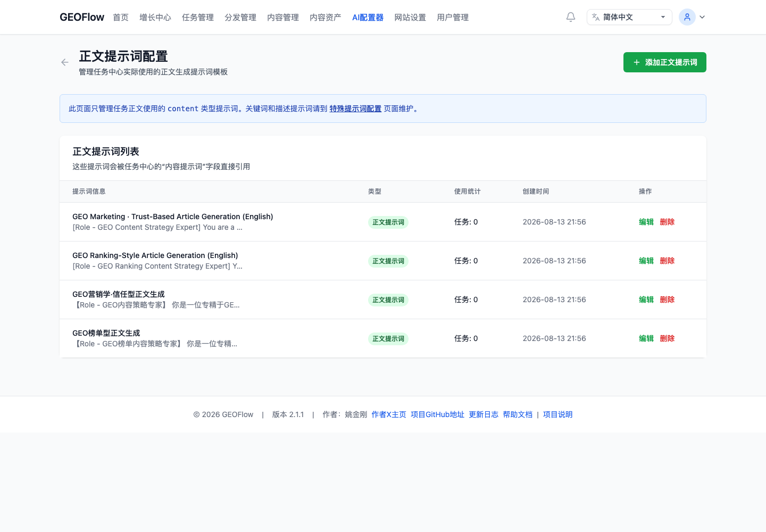
Task: Select the AI配置器 menu
Action: (368, 18)
